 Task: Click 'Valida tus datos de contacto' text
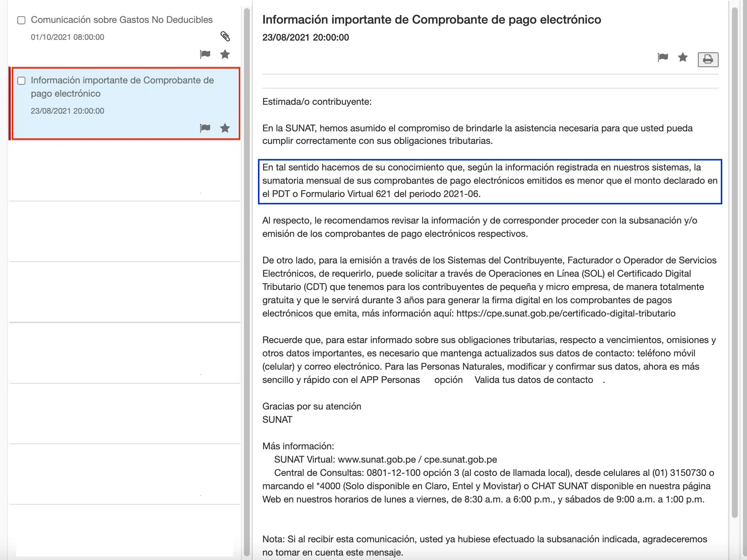[x=534, y=380]
